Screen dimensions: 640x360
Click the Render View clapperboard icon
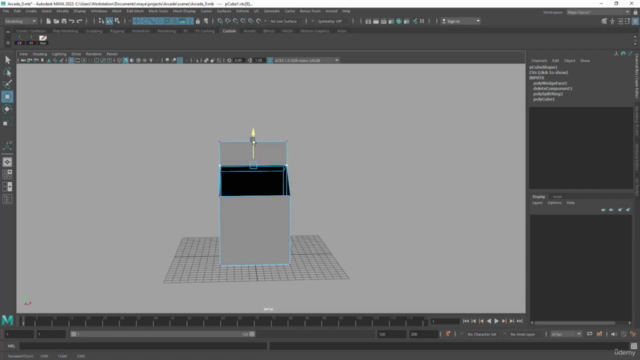368,21
